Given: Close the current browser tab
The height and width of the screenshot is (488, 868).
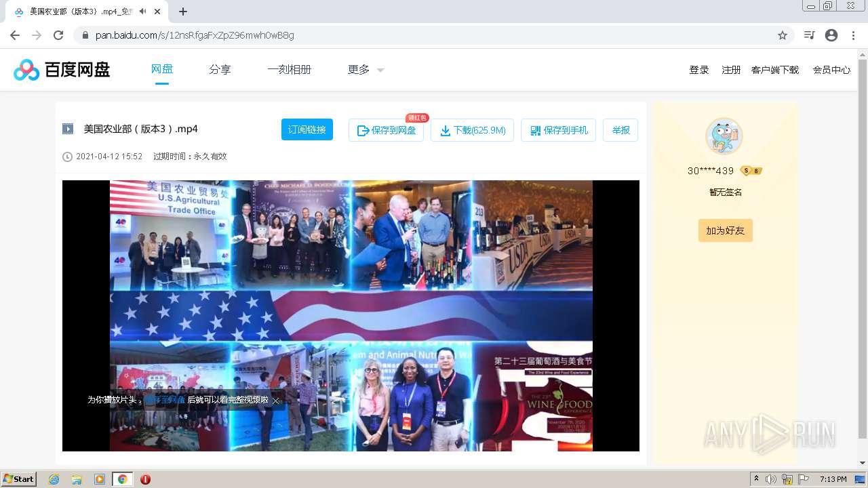Looking at the screenshot, I should click(157, 12).
